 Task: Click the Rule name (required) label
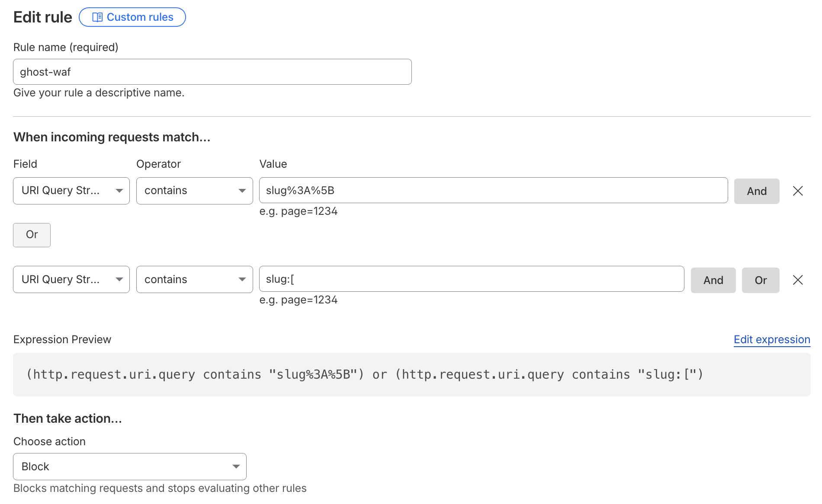66,47
